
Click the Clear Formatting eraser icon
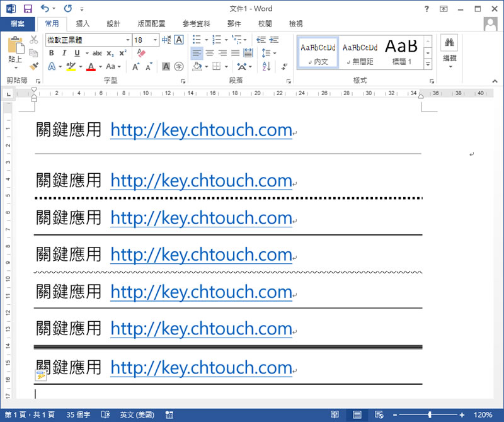(140, 54)
